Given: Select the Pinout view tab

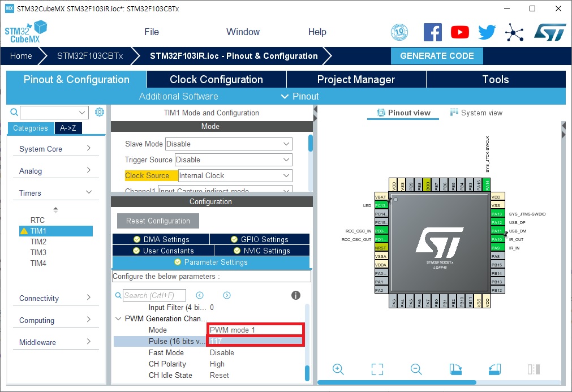Looking at the screenshot, I should pos(403,113).
